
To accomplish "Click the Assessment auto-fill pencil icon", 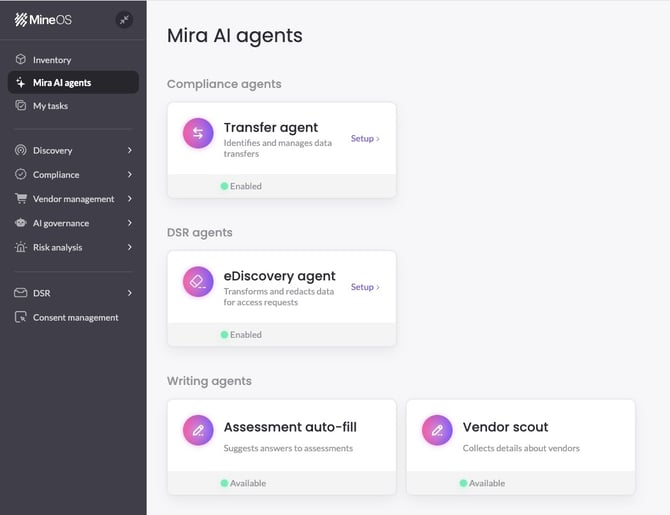I will [198, 430].
